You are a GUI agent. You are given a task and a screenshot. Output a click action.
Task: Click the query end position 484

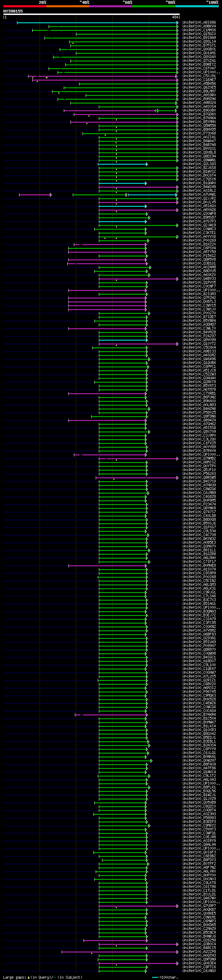175,17
